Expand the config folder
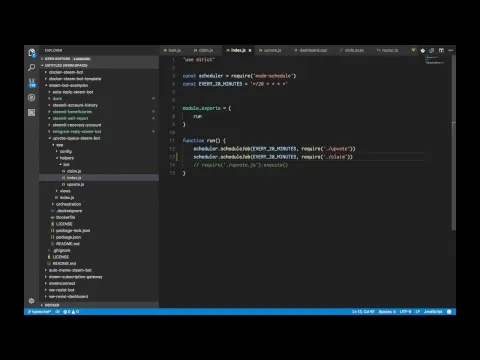 tap(99, 151)
